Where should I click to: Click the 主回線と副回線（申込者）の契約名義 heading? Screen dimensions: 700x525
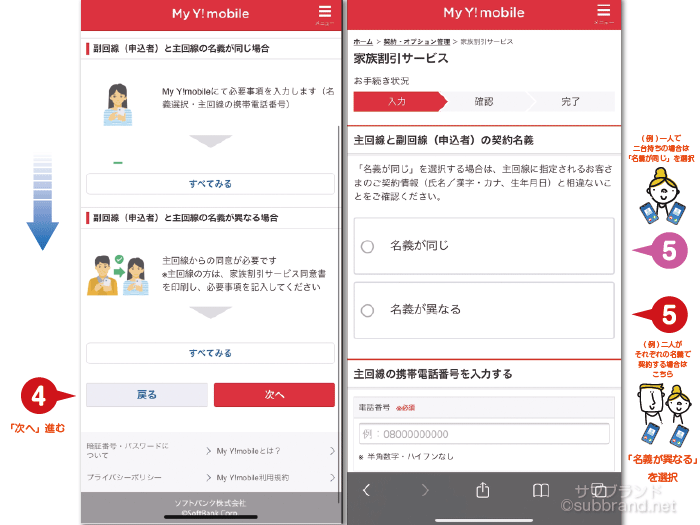(x=443, y=140)
